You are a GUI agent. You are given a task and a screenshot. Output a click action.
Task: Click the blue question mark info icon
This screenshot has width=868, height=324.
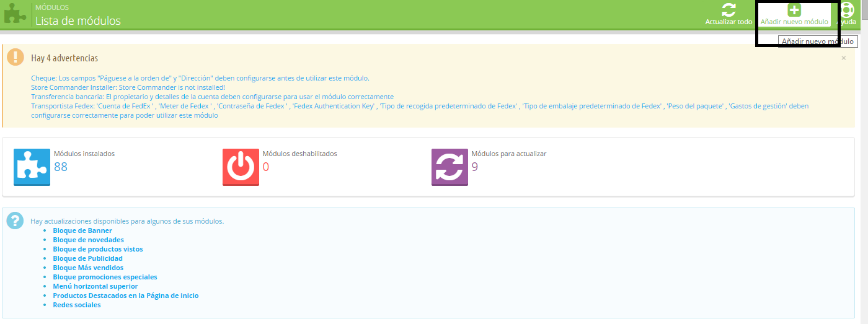pyautogui.click(x=15, y=220)
